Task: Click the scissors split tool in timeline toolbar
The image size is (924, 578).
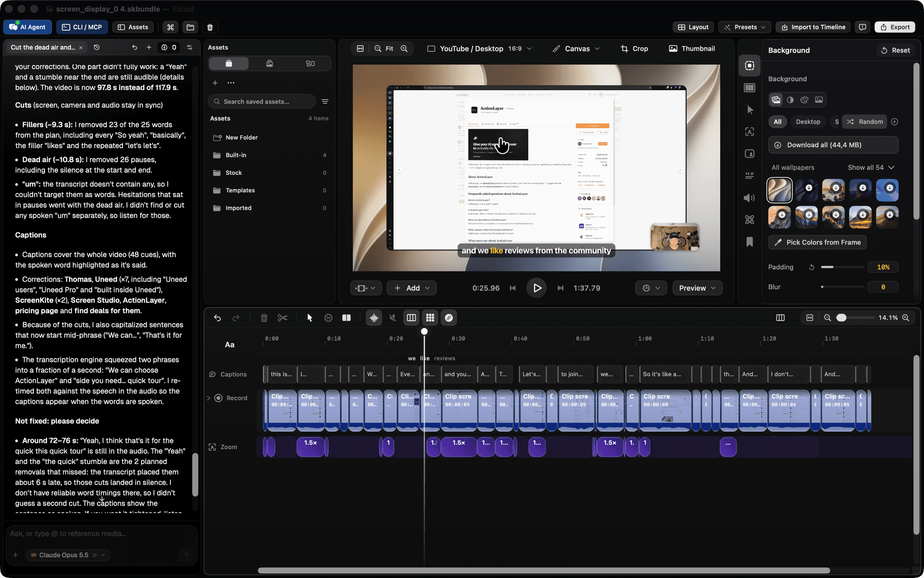Action: (283, 318)
